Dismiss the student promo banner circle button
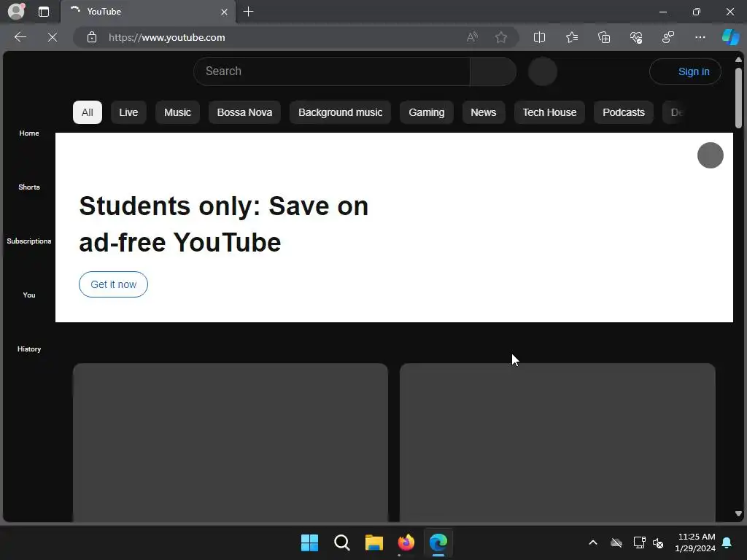 (711, 155)
